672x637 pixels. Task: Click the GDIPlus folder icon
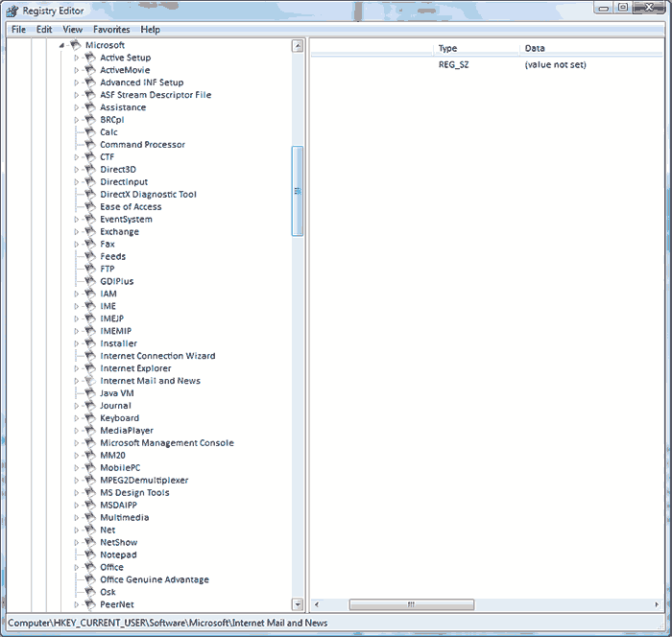pyautogui.click(x=90, y=280)
